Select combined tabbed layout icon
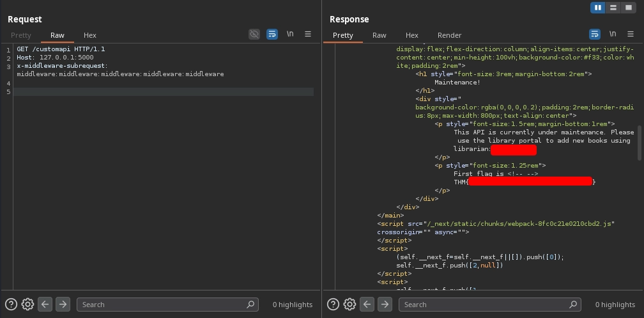The height and width of the screenshot is (318, 644). click(x=628, y=8)
